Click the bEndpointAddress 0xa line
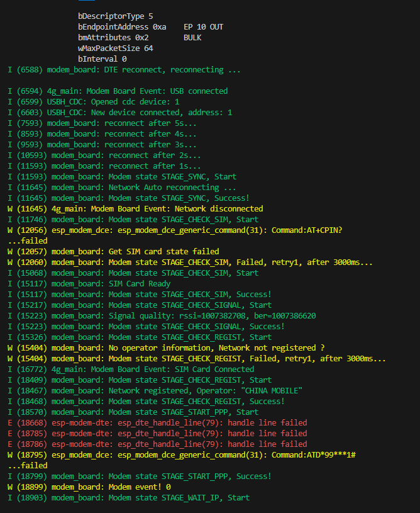420x513 pixels. pyautogui.click(x=122, y=27)
